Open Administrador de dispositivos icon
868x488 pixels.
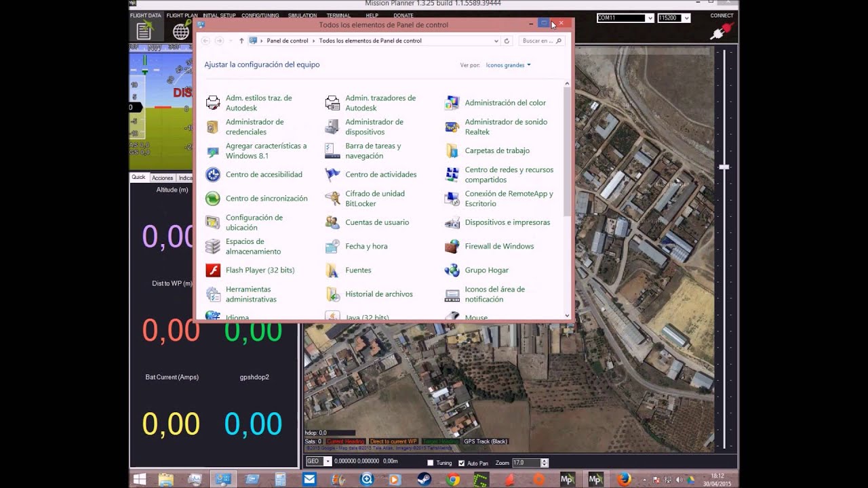pyautogui.click(x=332, y=127)
